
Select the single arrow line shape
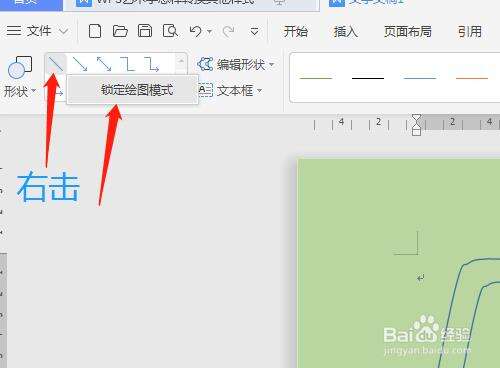pos(80,64)
